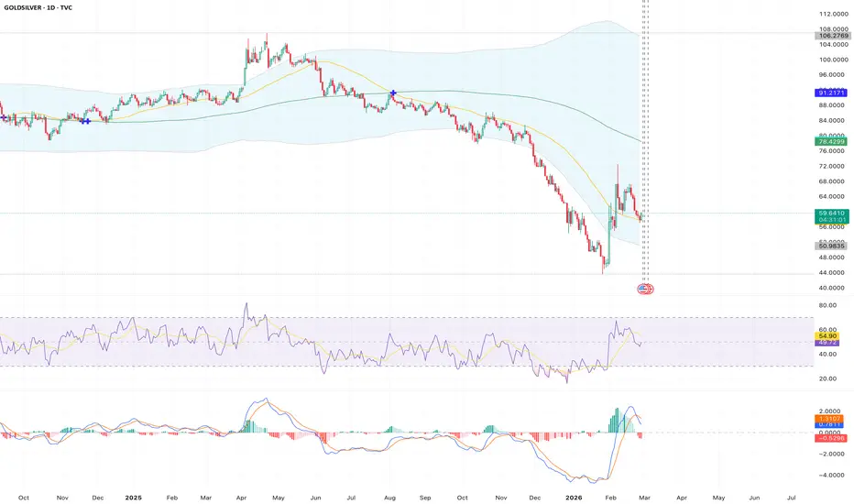Select the 68.0000 price axis value

tap(833, 181)
